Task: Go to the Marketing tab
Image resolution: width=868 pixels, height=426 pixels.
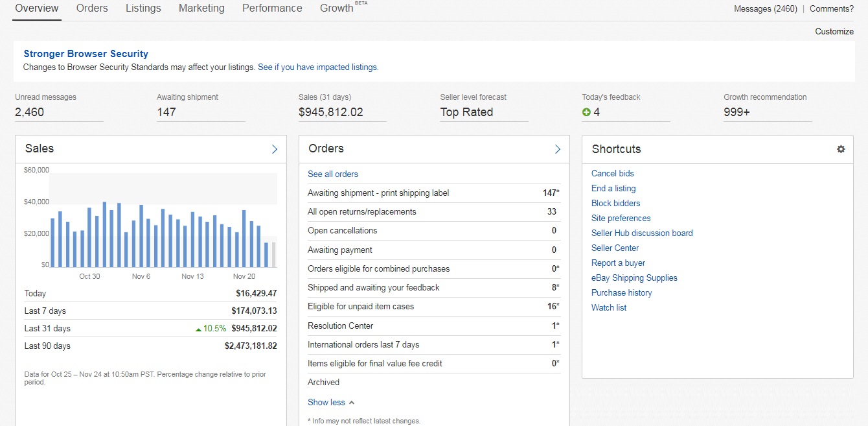Action: pyautogui.click(x=201, y=8)
